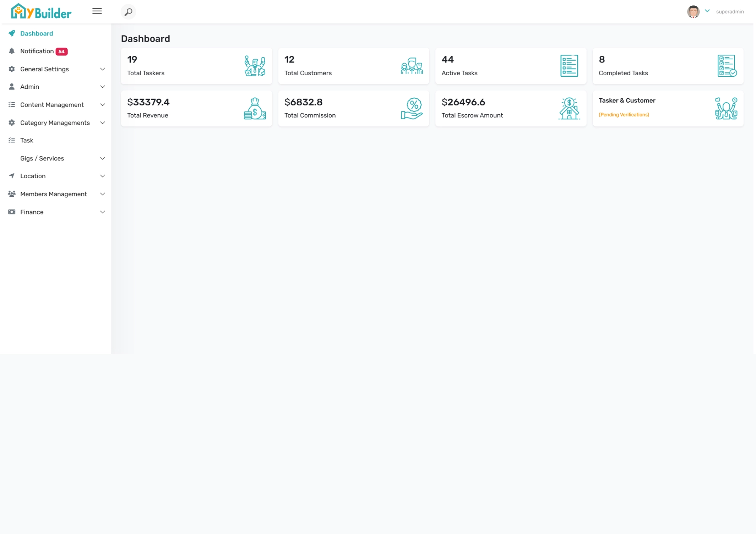Click the Total Taskers people icon

[x=255, y=66]
